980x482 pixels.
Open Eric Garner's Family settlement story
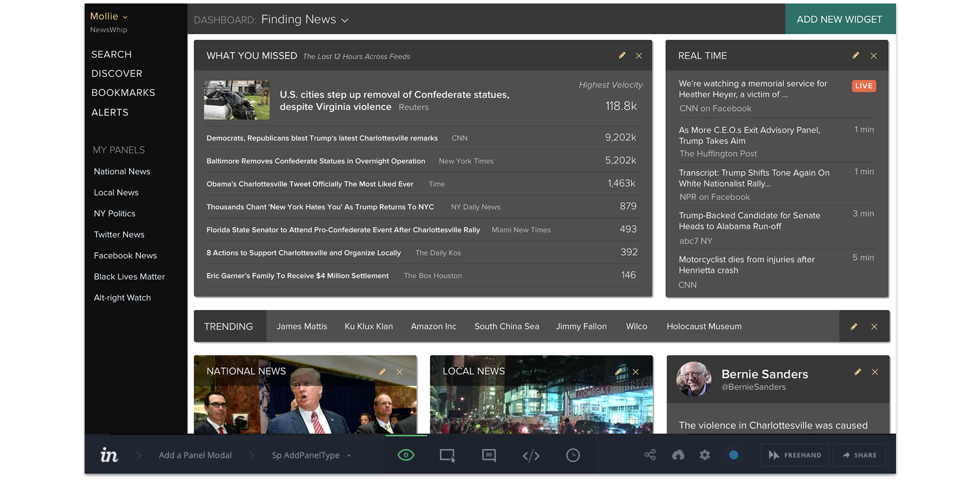click(x=298, y=276)
